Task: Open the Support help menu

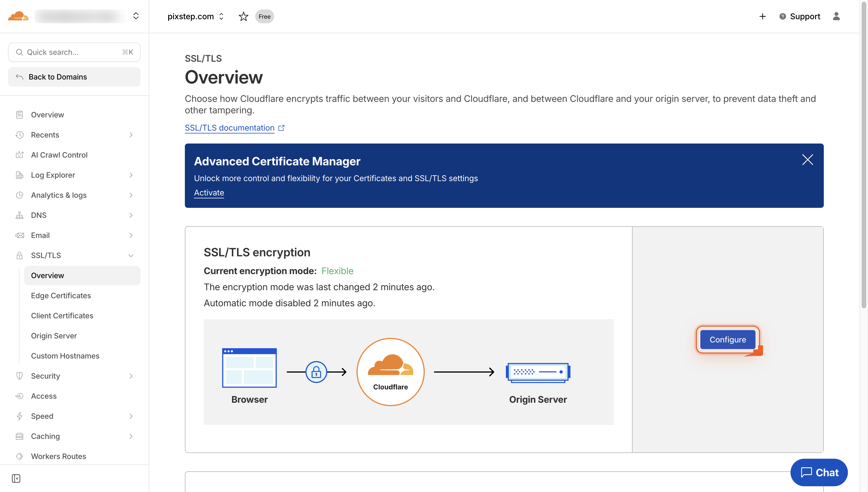Action: [799, 16]
